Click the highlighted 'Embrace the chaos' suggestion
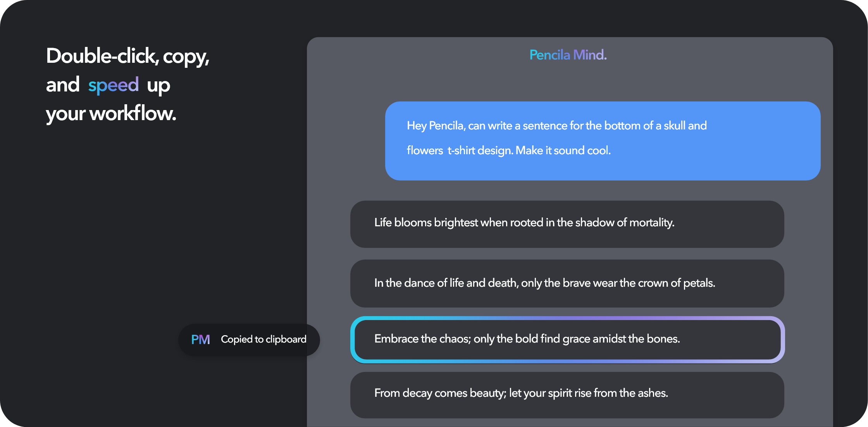The height and width of the screenshot is (427, 868). (567, 339)
